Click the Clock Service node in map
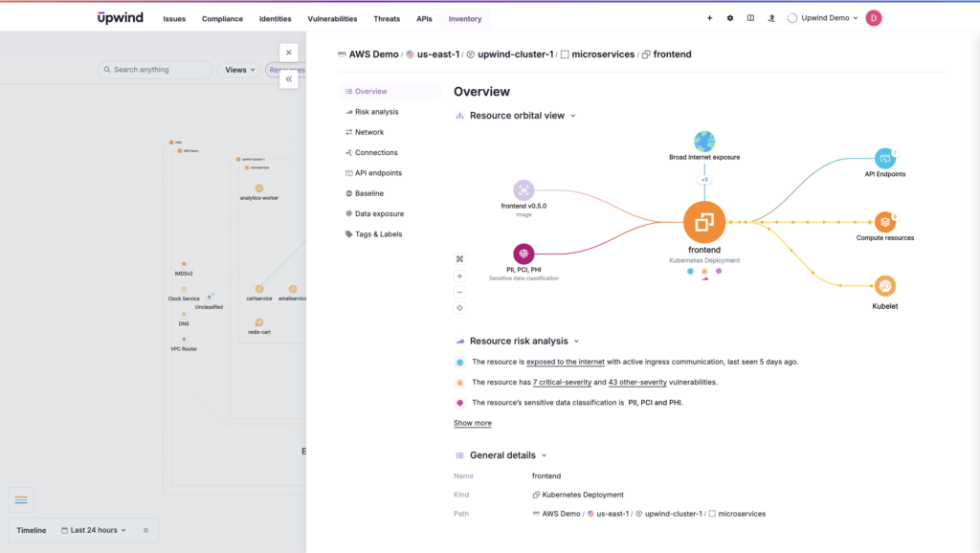Screen dimensions: 980x553 coord(184,289)
